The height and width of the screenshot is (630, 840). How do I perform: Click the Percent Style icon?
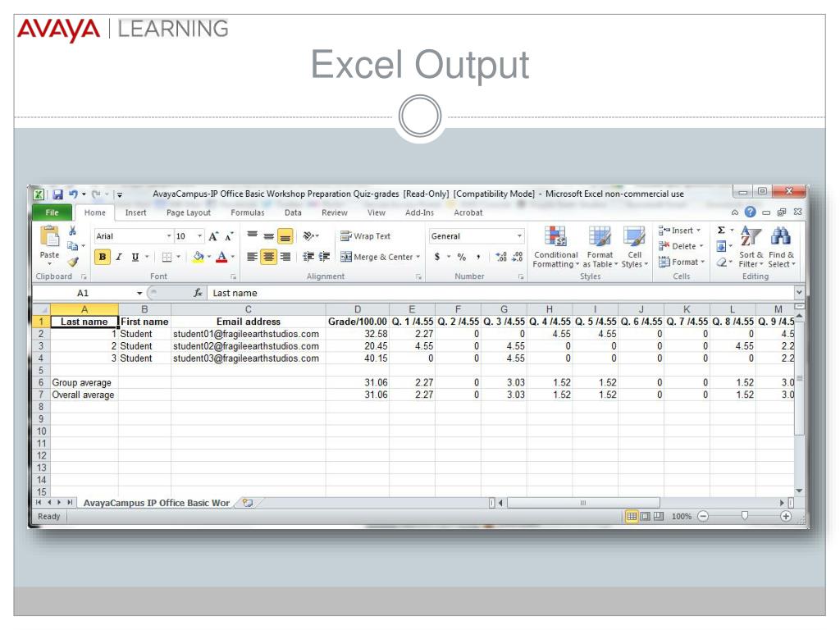coord(462,257)
